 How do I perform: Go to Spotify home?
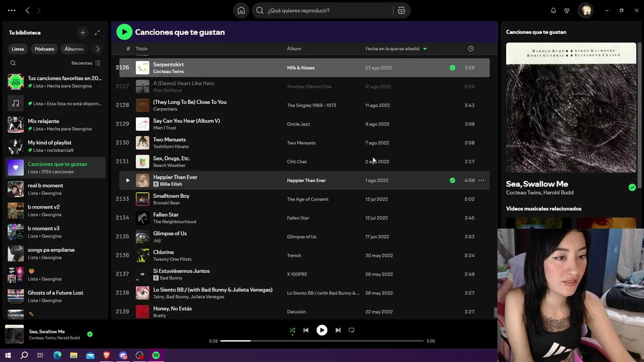241,11
